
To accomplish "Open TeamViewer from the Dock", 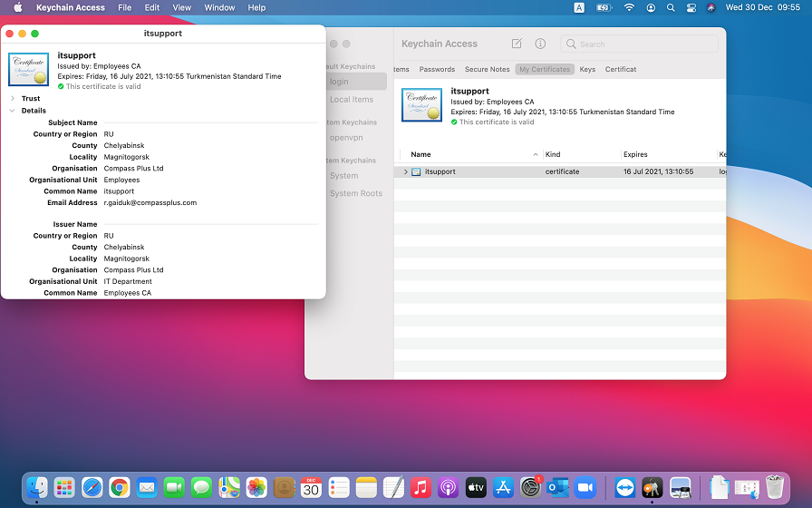I will 625,487.
